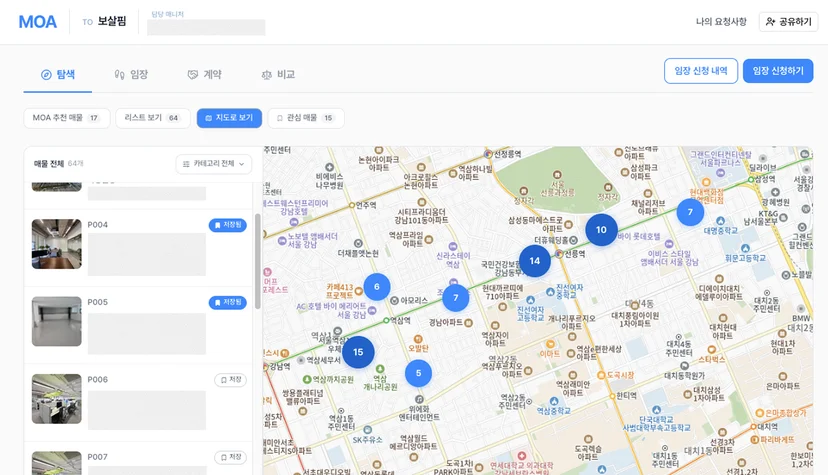Select 지도로 보기 view
The height and width of the screenshot is (475, 828).
click(229, 118)
